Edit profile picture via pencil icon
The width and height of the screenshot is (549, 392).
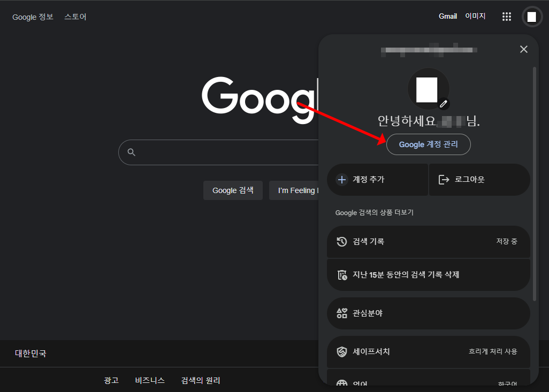click(444, 104)
